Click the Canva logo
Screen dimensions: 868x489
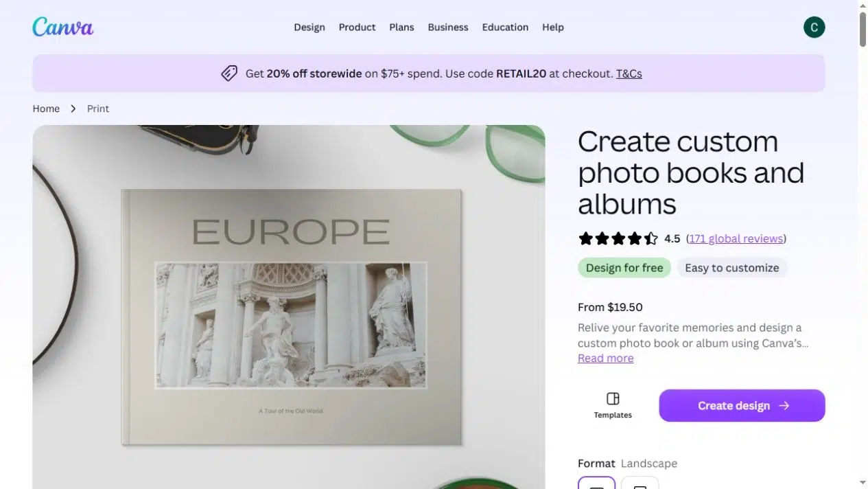62,27
